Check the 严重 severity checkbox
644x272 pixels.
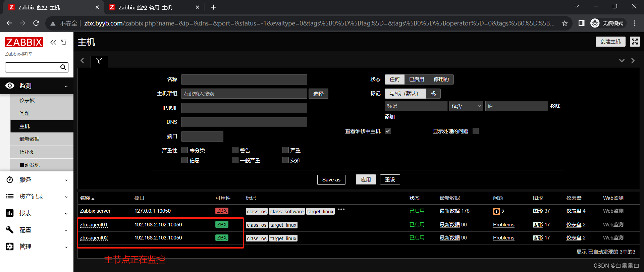(285, 150)
